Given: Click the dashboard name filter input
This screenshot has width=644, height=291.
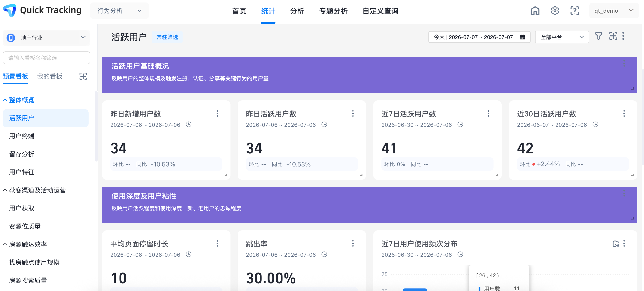Looking at the screenshot, I should (47, 58).
